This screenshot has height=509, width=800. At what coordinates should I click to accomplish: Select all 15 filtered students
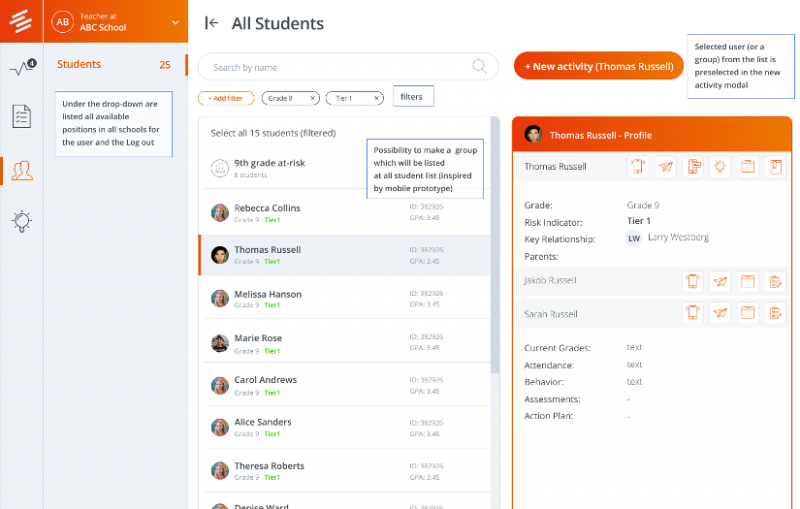click(x=273, y=133)
